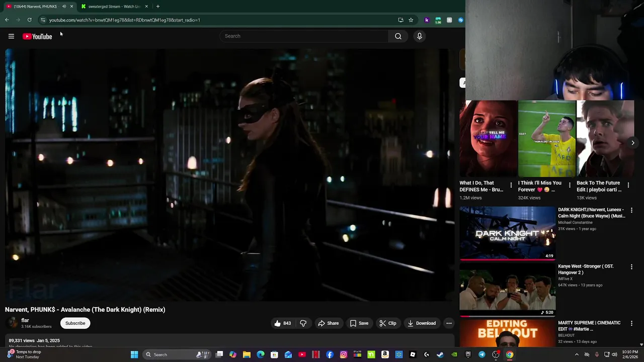
Task: Bookmark this page with the star
Action: pyautogui.click(x=411, y=20)
